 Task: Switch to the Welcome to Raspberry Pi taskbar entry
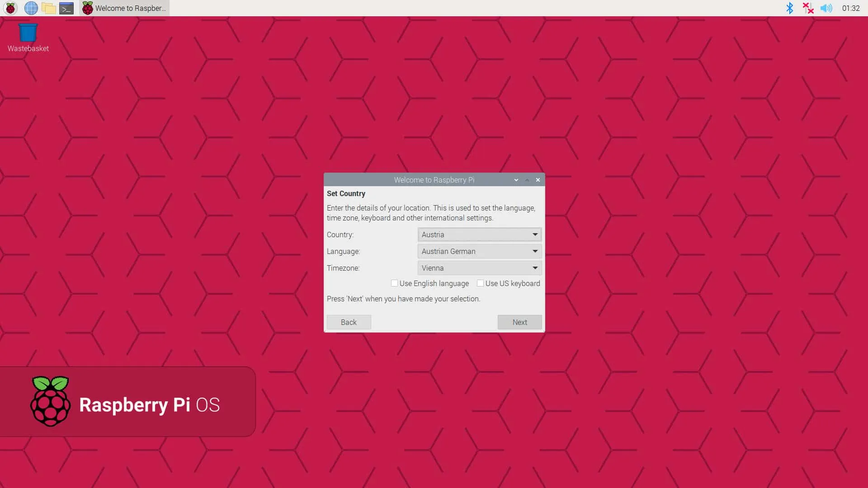coord(124,8)
